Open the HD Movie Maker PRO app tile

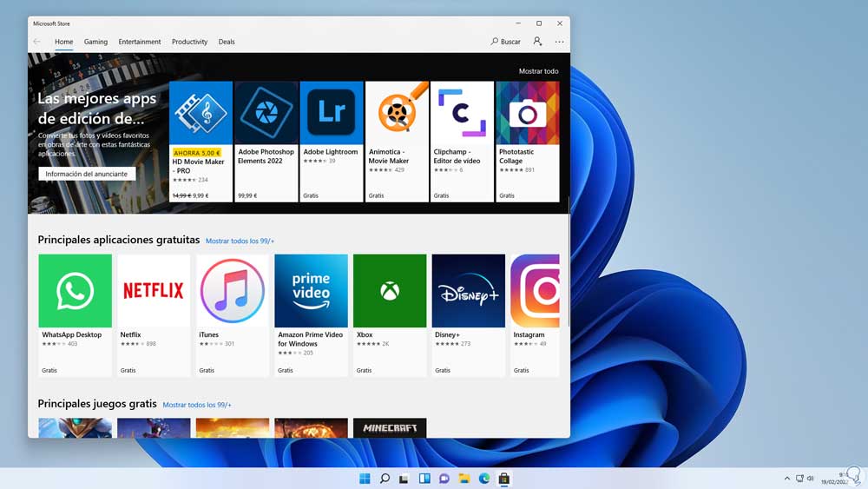coord(201,142)
